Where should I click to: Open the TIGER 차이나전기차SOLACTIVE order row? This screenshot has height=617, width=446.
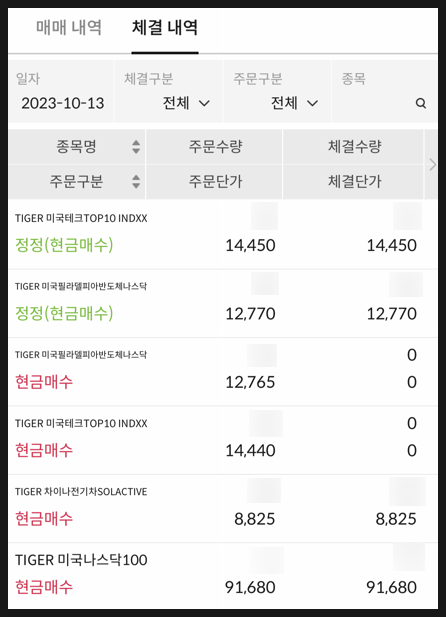click(223, 508)
